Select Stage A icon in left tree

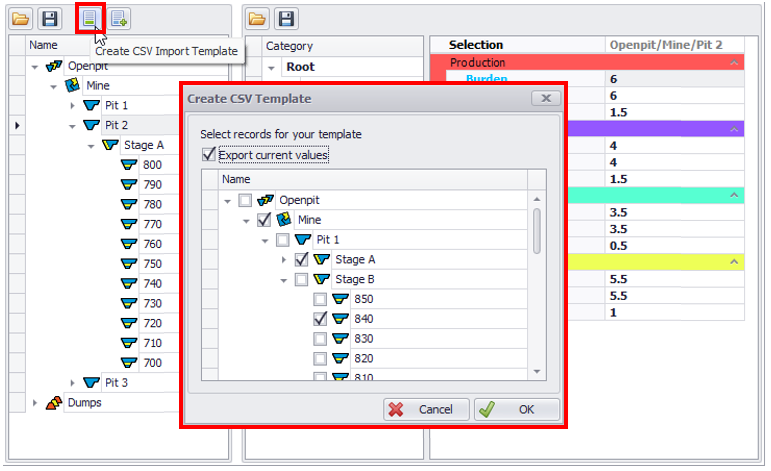pos(110,145)
